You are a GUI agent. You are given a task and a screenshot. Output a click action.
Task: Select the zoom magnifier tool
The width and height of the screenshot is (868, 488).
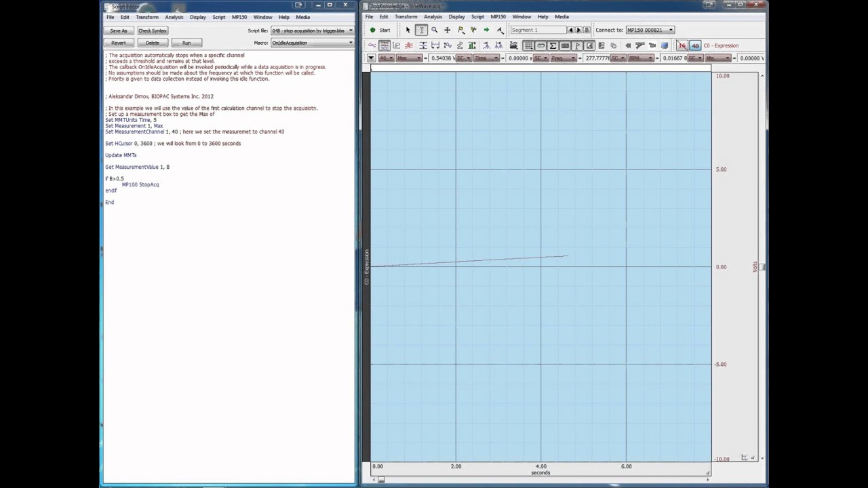pos(434,30)
